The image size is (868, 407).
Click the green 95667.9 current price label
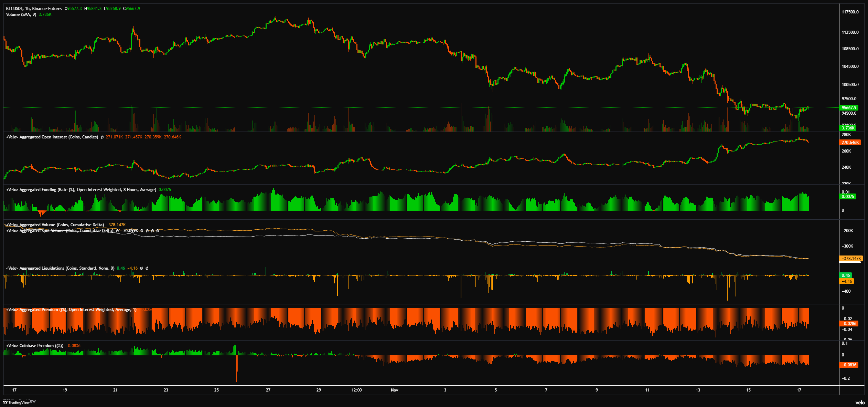coord(849,108)
